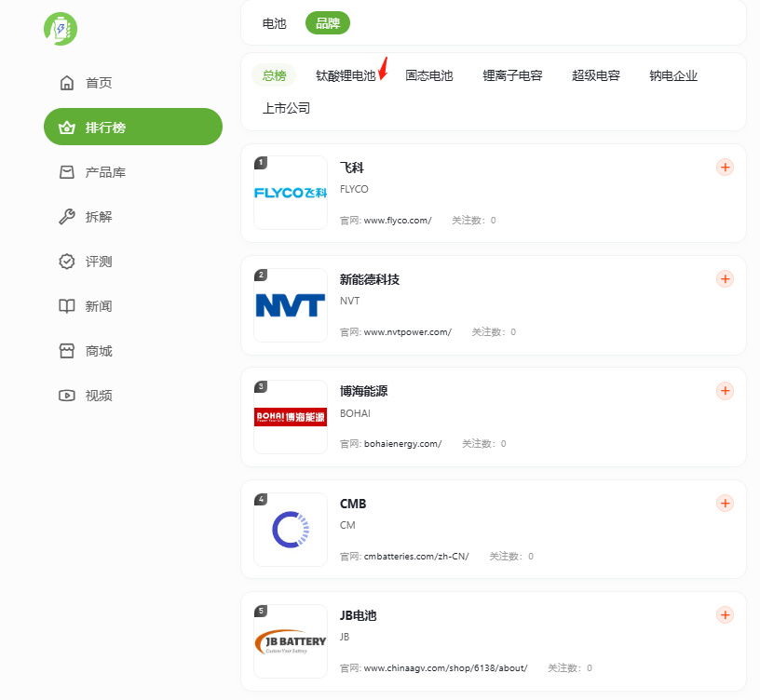Select the 固态电池 filter
Image resolution: width=760 pixels, height=700 pixels.
pyautogui.click(x=429, y=75)
